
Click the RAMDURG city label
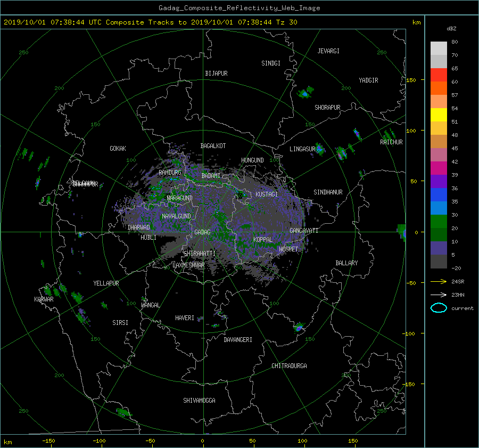pos(170,173)
